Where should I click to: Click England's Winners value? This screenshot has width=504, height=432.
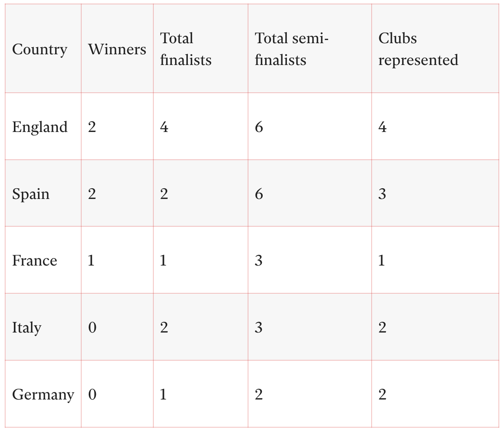(92, 127)
